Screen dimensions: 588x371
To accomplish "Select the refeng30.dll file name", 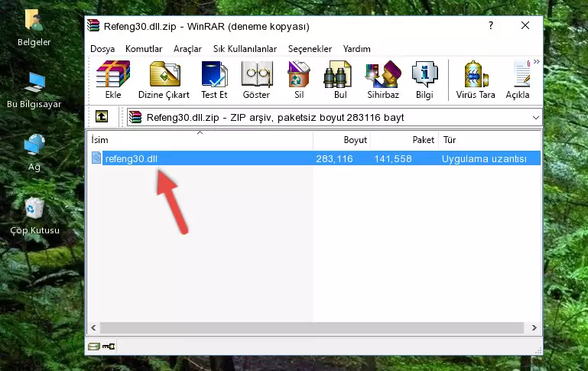I will (132, 158).
